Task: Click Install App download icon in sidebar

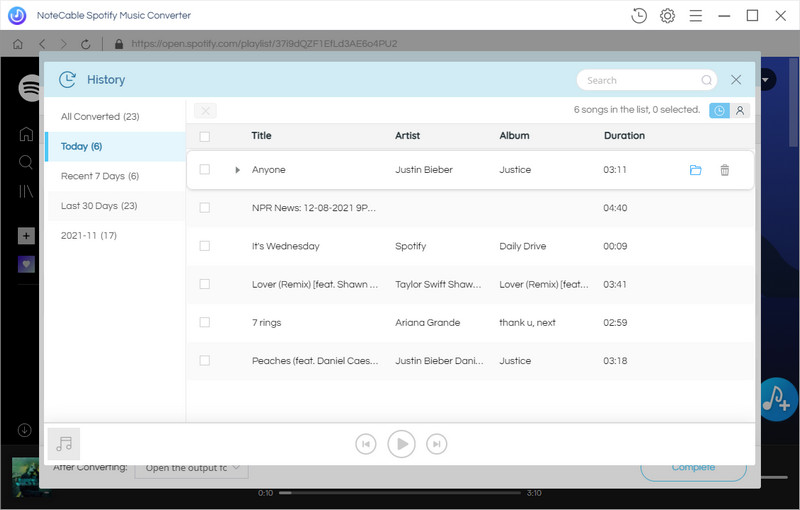Action: tap(24, 430)
